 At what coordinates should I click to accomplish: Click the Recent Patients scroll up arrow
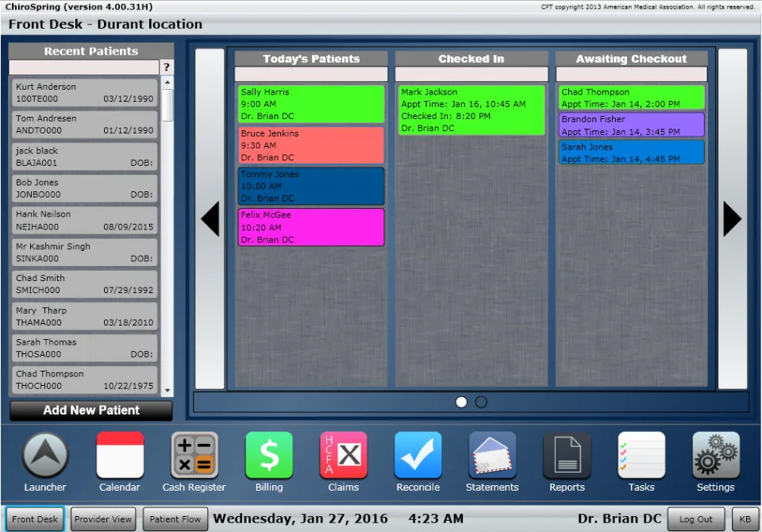coord(167,83)
